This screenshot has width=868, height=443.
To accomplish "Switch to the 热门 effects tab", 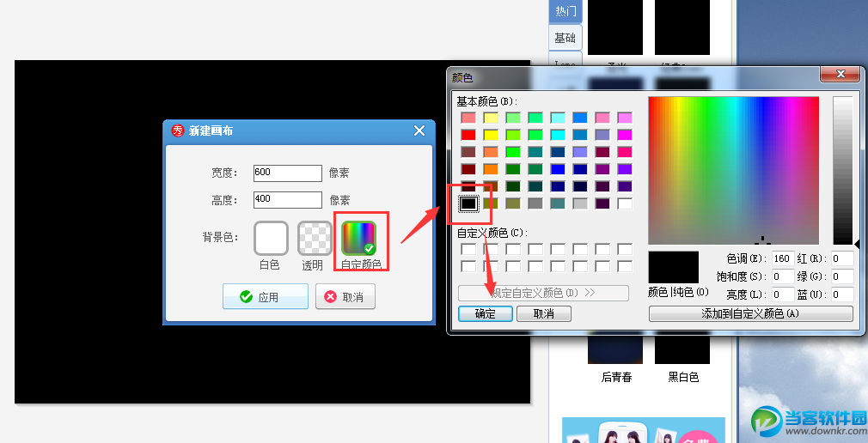I will click(x=565, y=11).
